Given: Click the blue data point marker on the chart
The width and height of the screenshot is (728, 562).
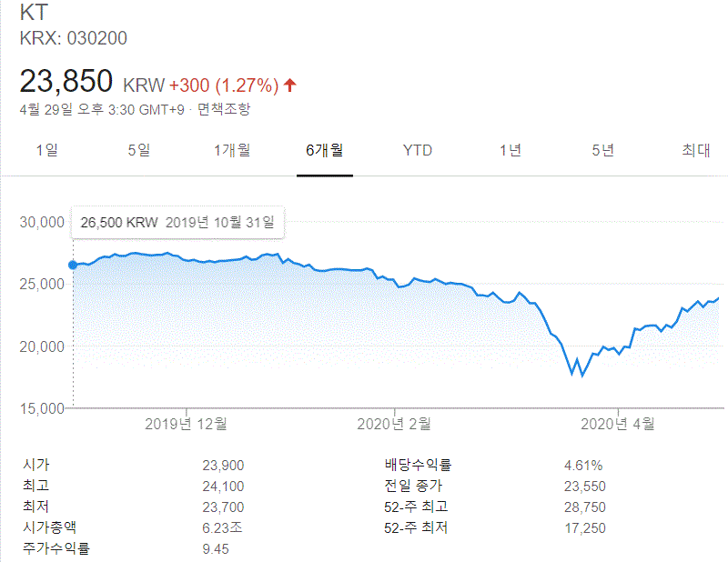Looking at the screenshot, I should click(x=73, y=265).
